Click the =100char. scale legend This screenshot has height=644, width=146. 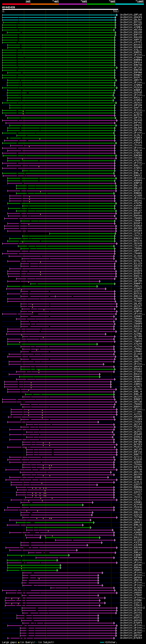(x=108, y=642)
